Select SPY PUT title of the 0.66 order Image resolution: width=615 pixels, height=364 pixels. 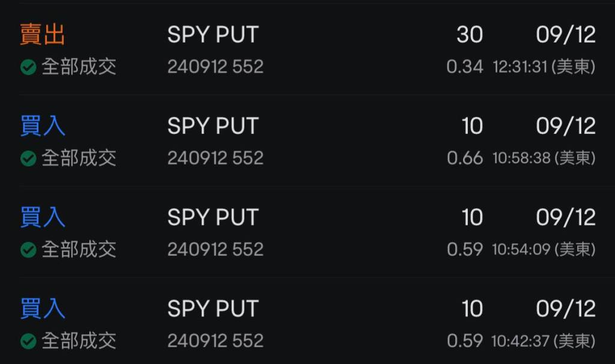[x=213, y=126]
